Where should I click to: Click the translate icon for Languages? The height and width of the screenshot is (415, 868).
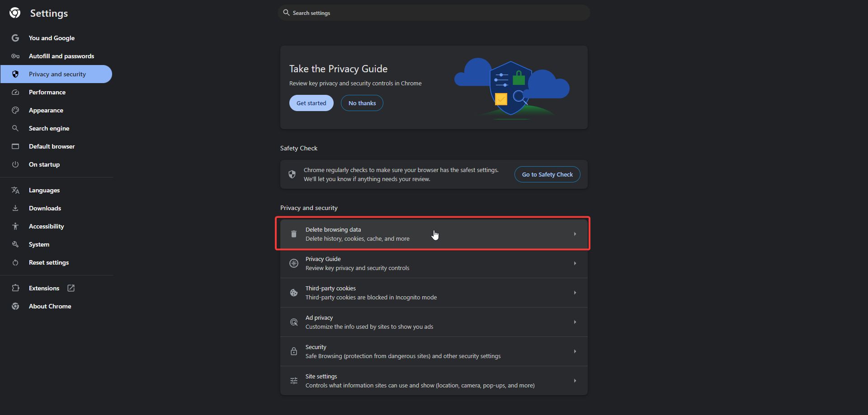click(x=15, y=190)
